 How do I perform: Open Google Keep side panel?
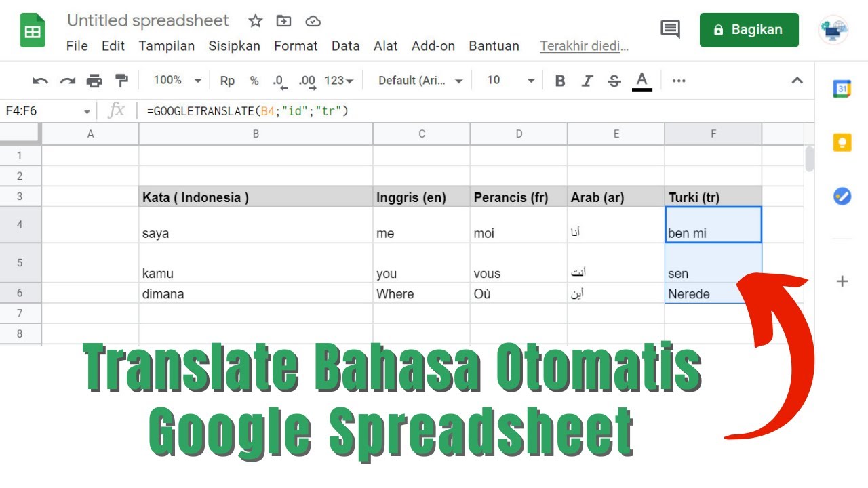[x=842, y=142]
